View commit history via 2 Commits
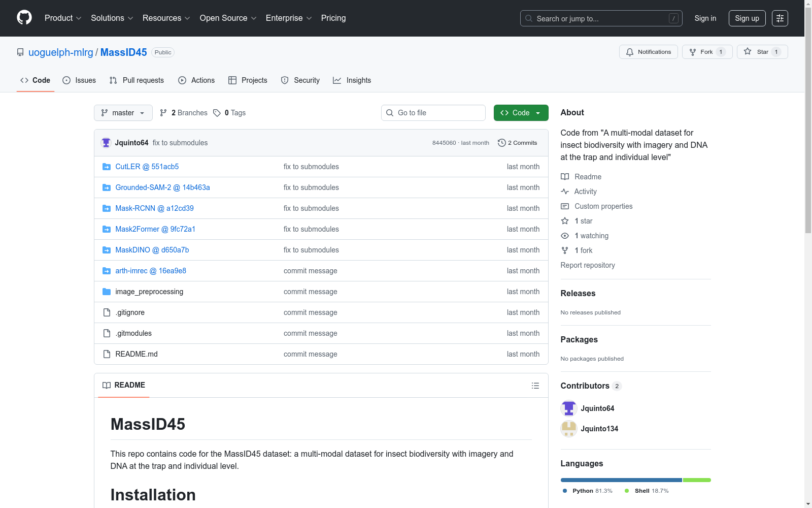The width and height of the screenshot is (812, 508). 518,143
